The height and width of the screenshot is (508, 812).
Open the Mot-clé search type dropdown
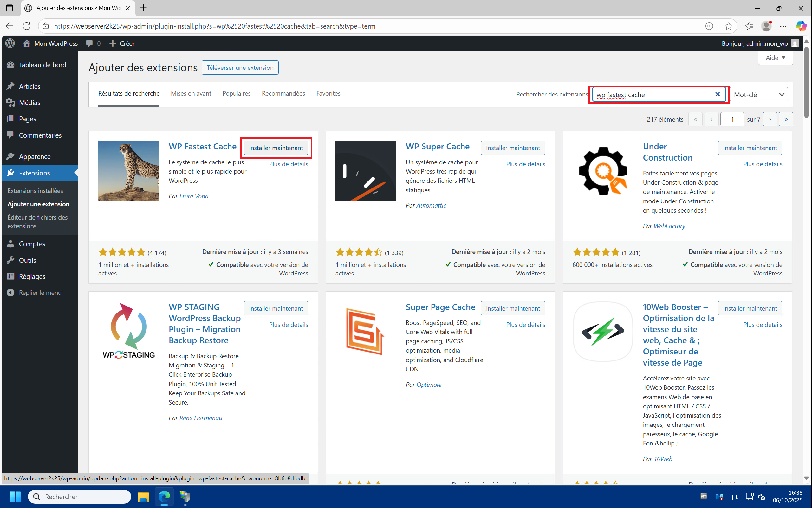point(759,95)
